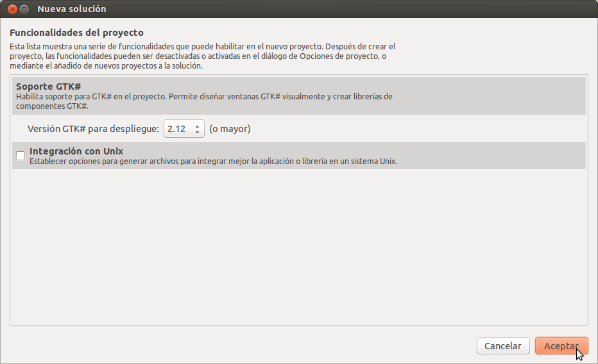Click the (o mayor) text
Viewport: 598px width, 364px height.
[x=230, y=129]
